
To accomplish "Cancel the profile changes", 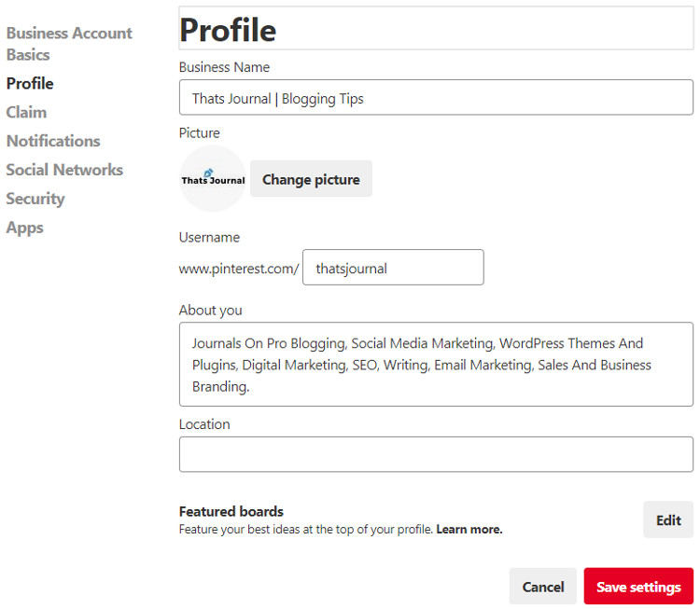I will [543, 587].
